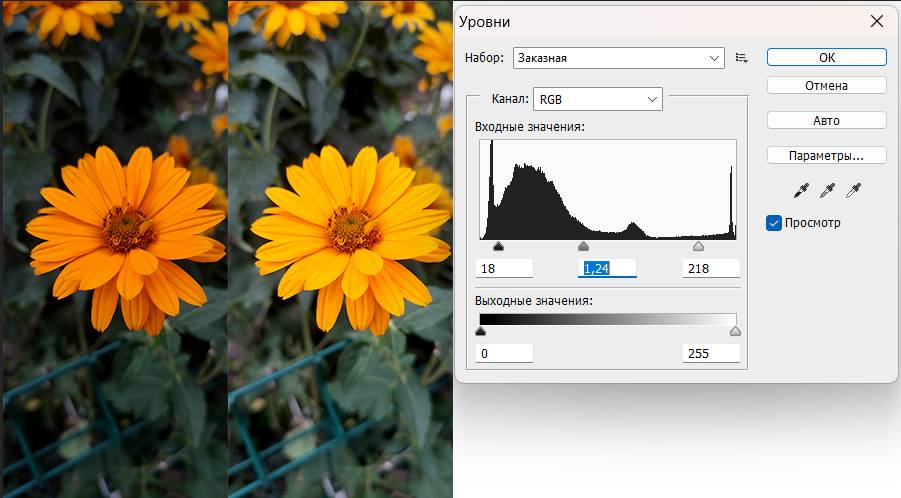This screenshot has height=498, width=901.
Task: Select the white point eyedropper
Action: 853,190
